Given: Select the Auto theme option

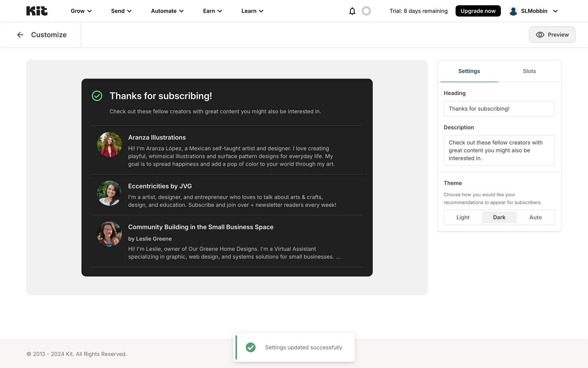Looking at the screenshot, I should pyautogui.click(x=535, y=217).
